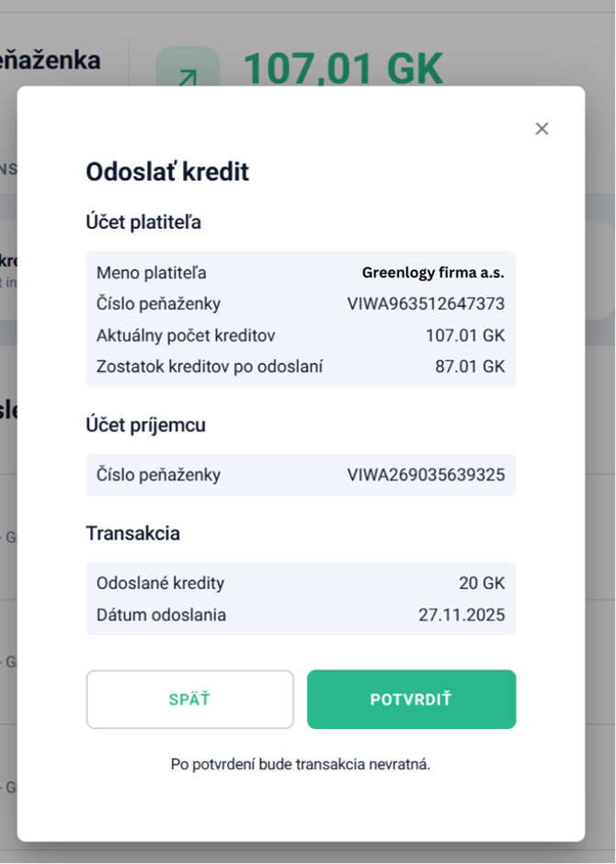
Task: Click recipient wallet number VIWA269035639325
Action: point(426,475)
